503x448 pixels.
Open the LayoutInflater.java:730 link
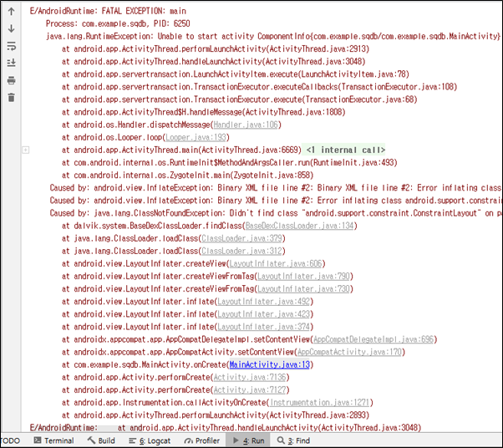(303, 289)
